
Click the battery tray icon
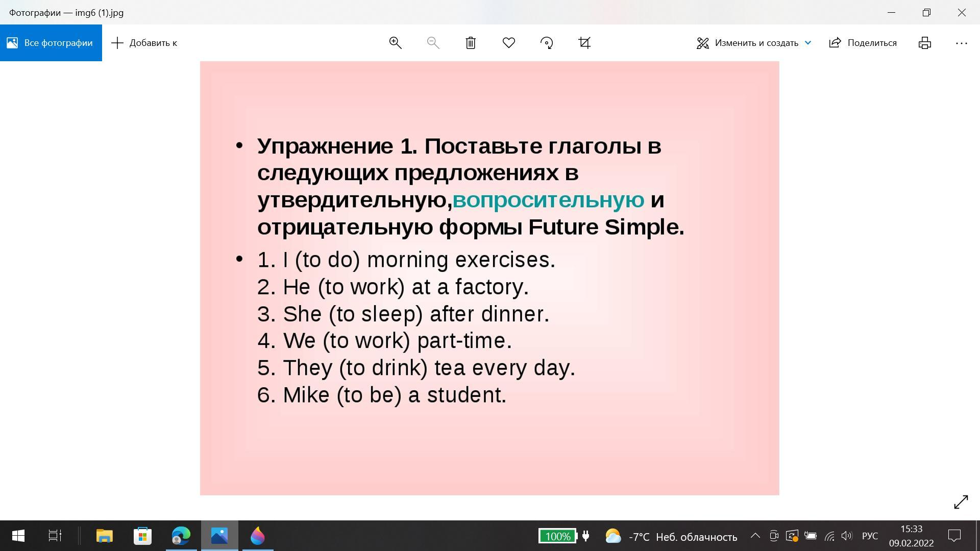coord(811,536)
